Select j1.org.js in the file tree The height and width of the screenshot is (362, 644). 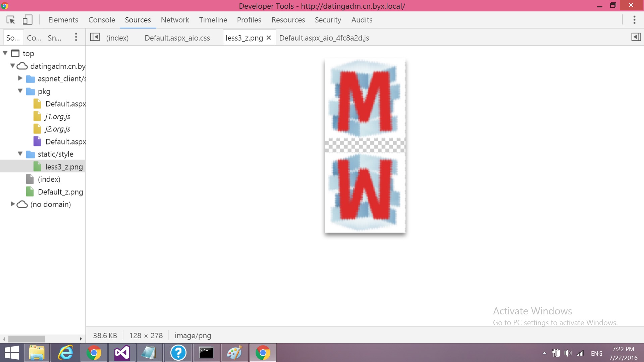point(58,116)
